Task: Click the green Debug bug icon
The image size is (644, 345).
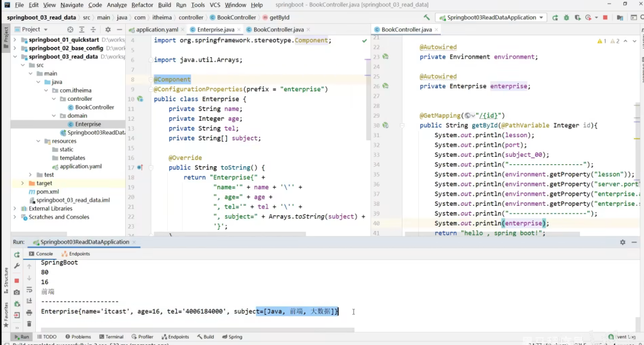Action: click(568, 18)
